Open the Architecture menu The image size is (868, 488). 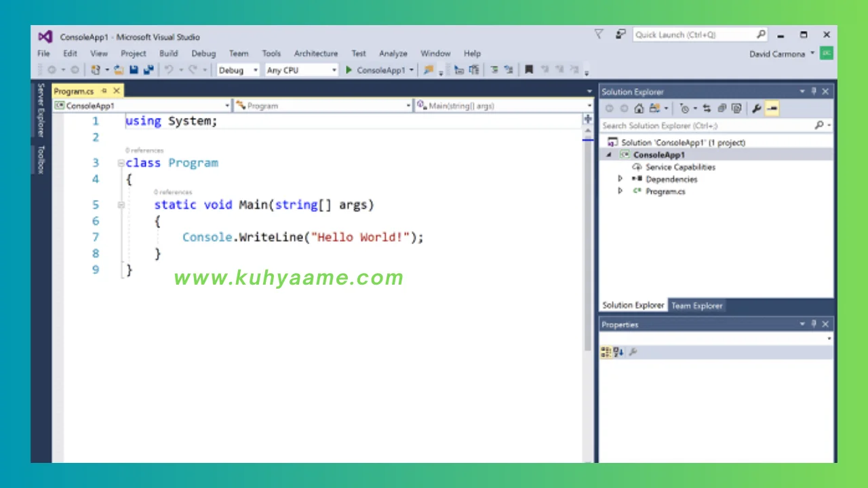pyautogui.click(x=316, y=54)
